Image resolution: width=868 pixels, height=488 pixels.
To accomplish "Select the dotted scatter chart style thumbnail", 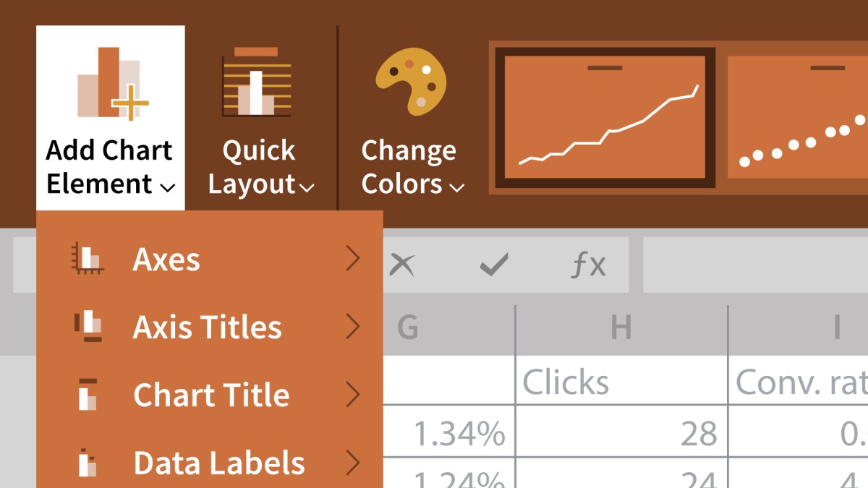I will click(797, 117).
